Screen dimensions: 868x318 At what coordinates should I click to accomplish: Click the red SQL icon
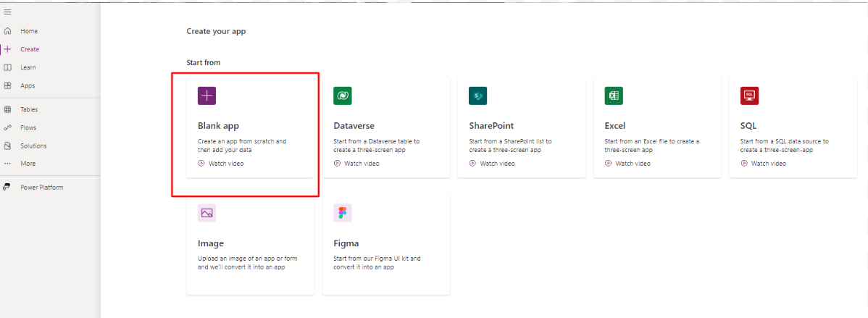click(749, 96)
